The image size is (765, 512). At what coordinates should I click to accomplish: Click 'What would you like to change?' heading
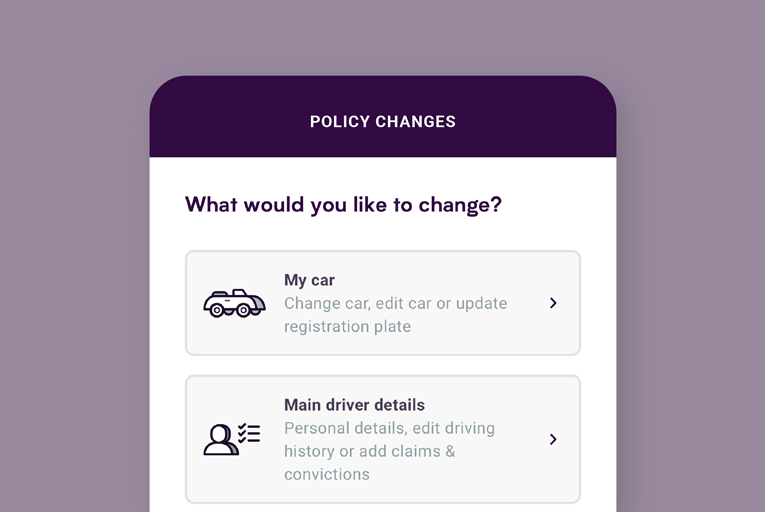pyautogui.click(x=343, y=205)
